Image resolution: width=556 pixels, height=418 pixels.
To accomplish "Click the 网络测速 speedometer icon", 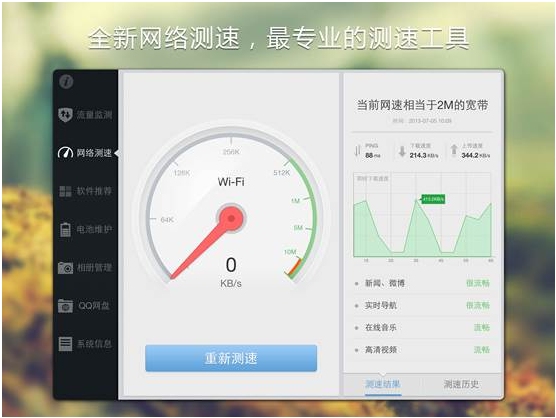I will click(x=65, y=153).
